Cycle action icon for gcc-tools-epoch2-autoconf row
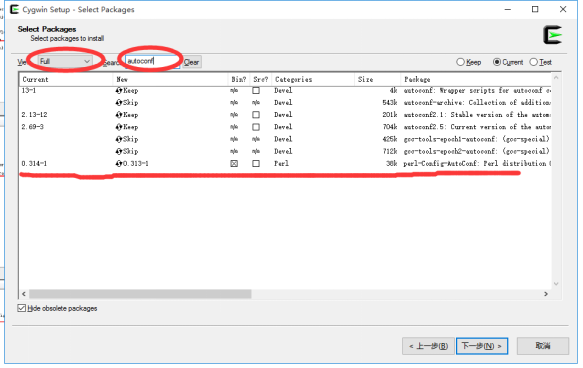Image resolution: width=583 pixels, height=368 pixels. pos(119,151)
